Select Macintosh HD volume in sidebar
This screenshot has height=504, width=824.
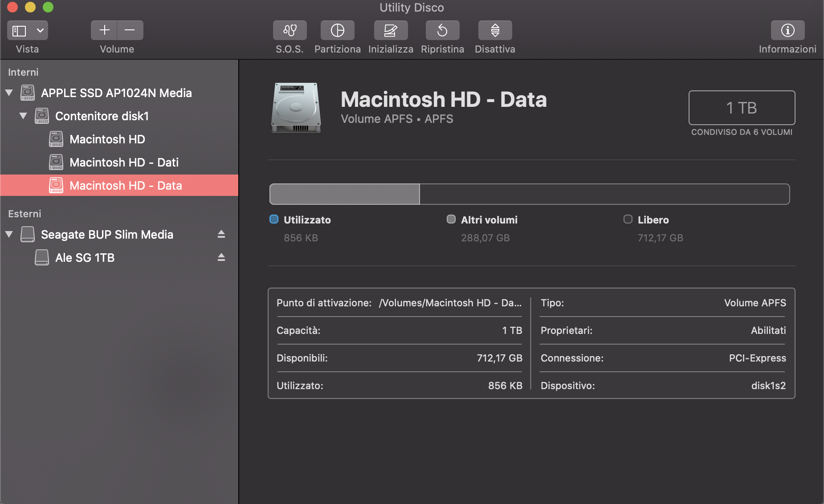(x=107, y=139)
